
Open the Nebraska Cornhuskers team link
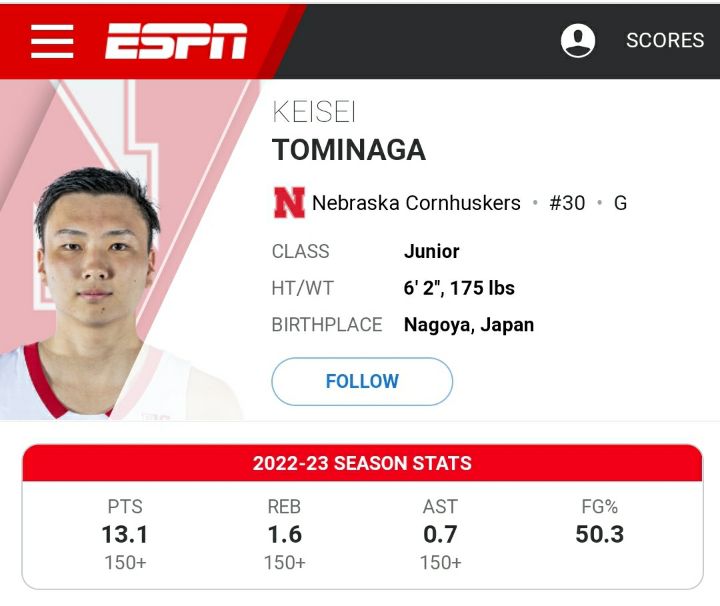click(x=416, y=203)
